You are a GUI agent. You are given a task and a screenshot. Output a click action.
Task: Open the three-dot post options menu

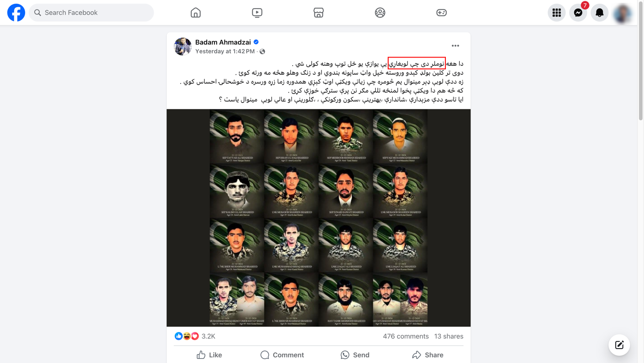point(455,46)
